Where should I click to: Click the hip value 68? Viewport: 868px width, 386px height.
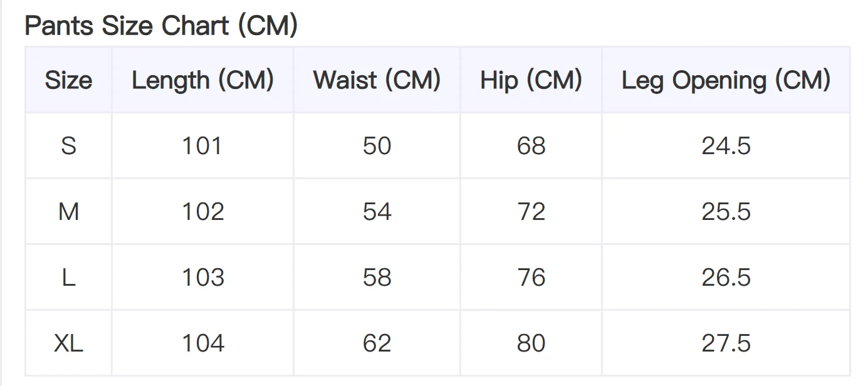click(531, 146)
